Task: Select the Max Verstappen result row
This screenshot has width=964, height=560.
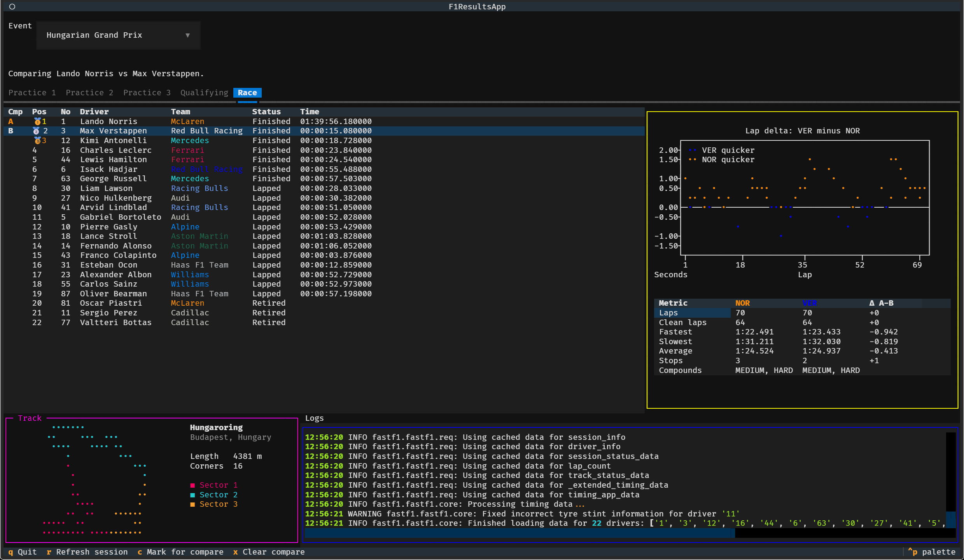Action: point(324,131)
